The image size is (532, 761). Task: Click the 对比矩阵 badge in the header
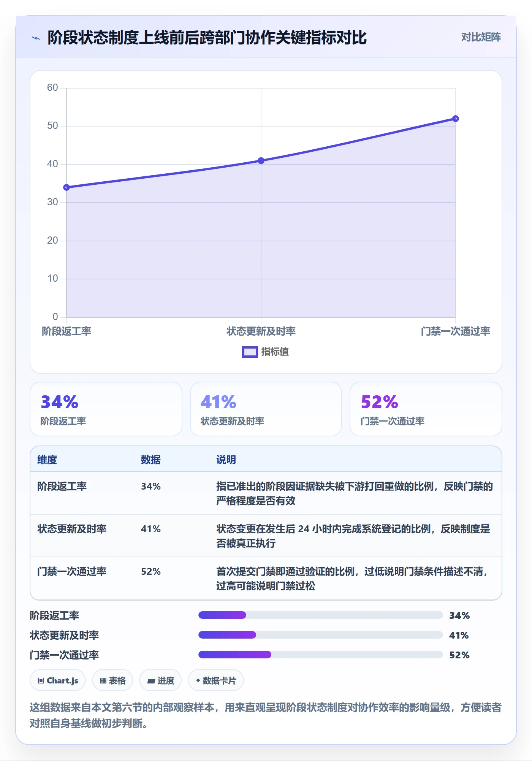(x=481, y=37)
